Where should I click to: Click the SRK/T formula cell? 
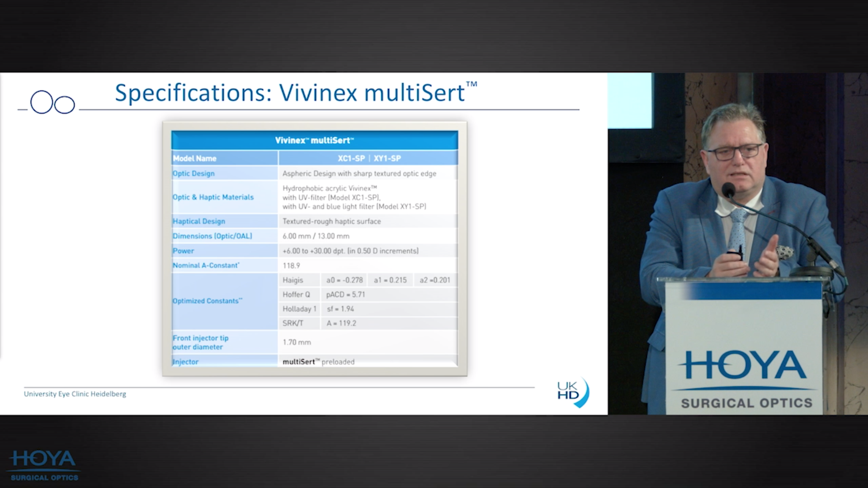[x=293, y=323]
